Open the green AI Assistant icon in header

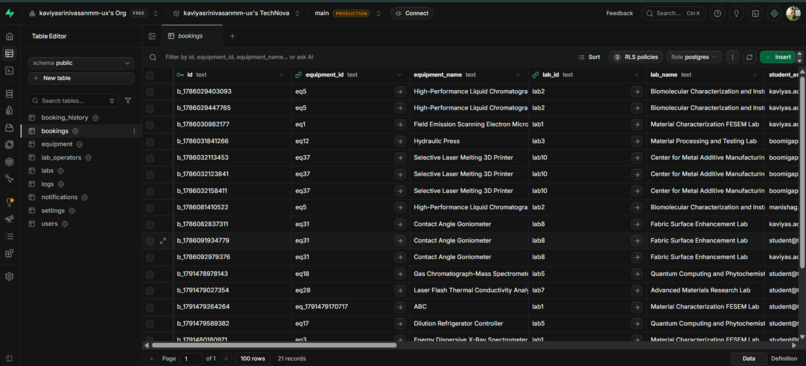(774, 13)
